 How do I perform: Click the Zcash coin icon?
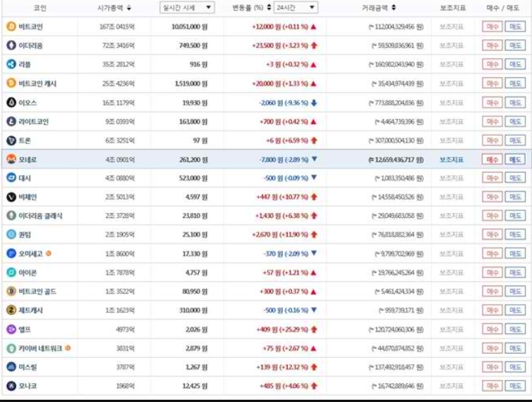11,310
